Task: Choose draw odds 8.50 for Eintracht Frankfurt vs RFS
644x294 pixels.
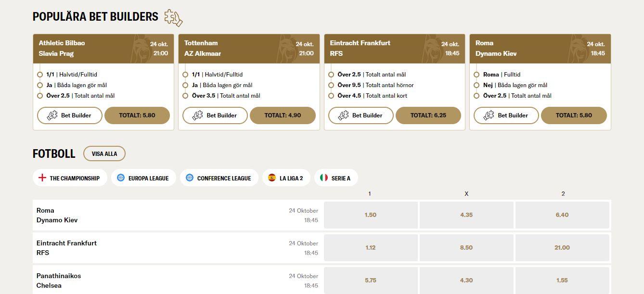Action: click(x=466, y=248)
